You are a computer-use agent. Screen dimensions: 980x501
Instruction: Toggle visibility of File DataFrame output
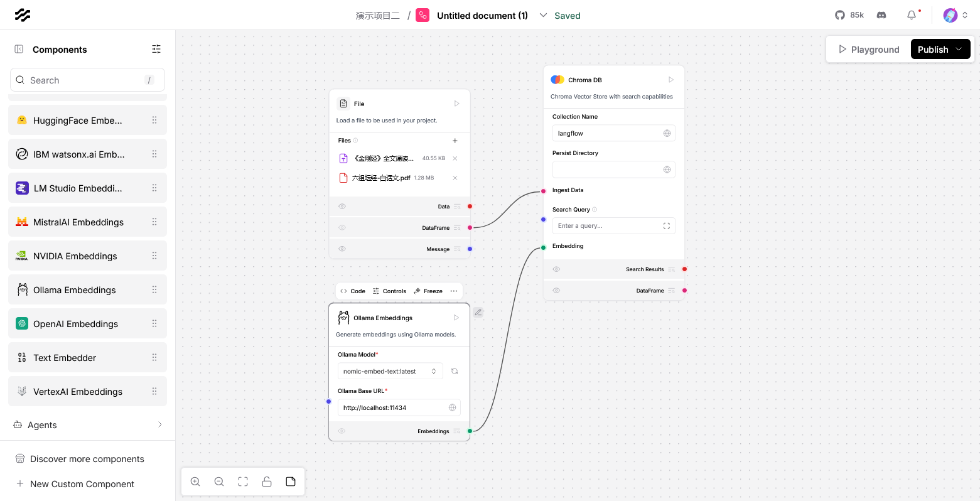(342, 227)
